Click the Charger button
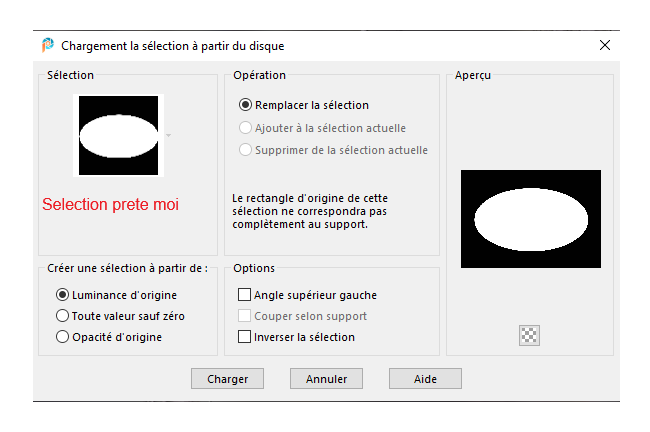The image size is (650, 432). click(x=227, y=379)
